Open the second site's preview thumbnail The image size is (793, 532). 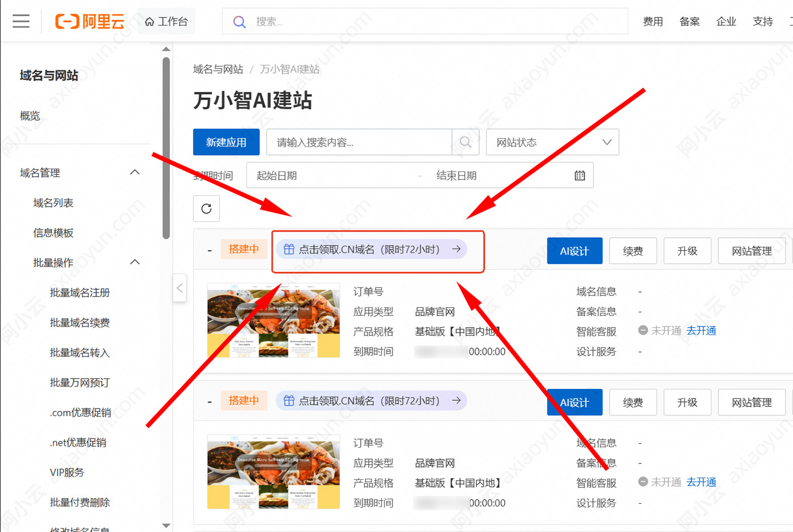(x=274, y=472)
